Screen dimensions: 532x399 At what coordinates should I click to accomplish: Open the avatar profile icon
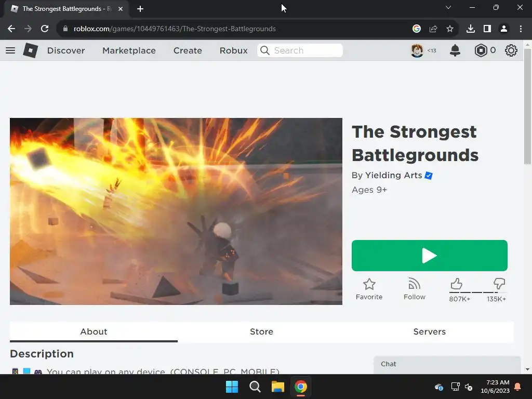(x=417, y=50)
